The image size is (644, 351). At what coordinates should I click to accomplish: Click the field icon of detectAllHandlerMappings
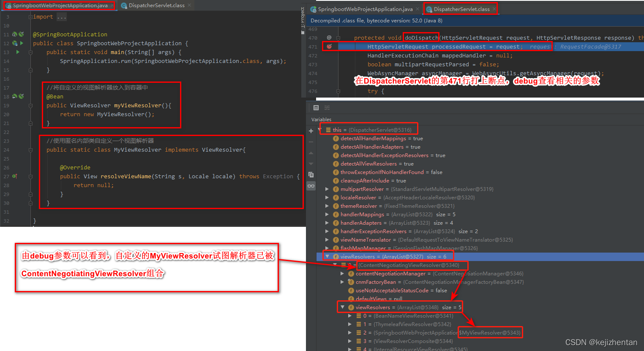(336, 139)
